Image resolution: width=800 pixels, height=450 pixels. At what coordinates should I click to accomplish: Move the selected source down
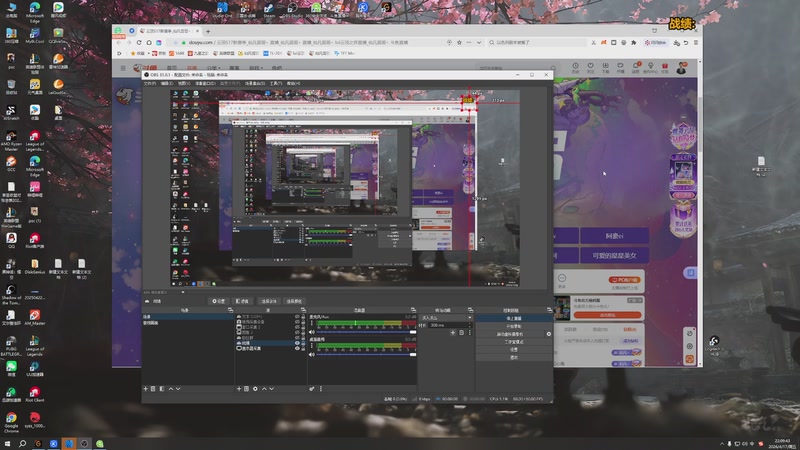271,389
